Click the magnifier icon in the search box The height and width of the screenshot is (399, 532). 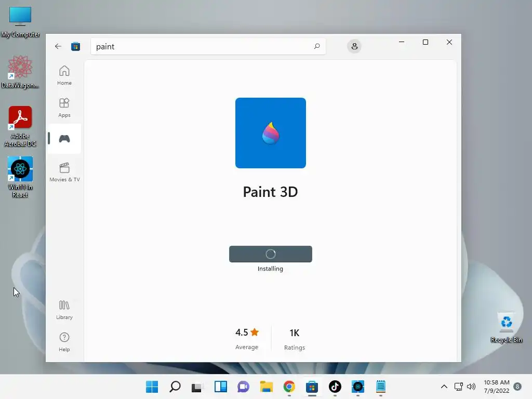click(x=316, y=46)
